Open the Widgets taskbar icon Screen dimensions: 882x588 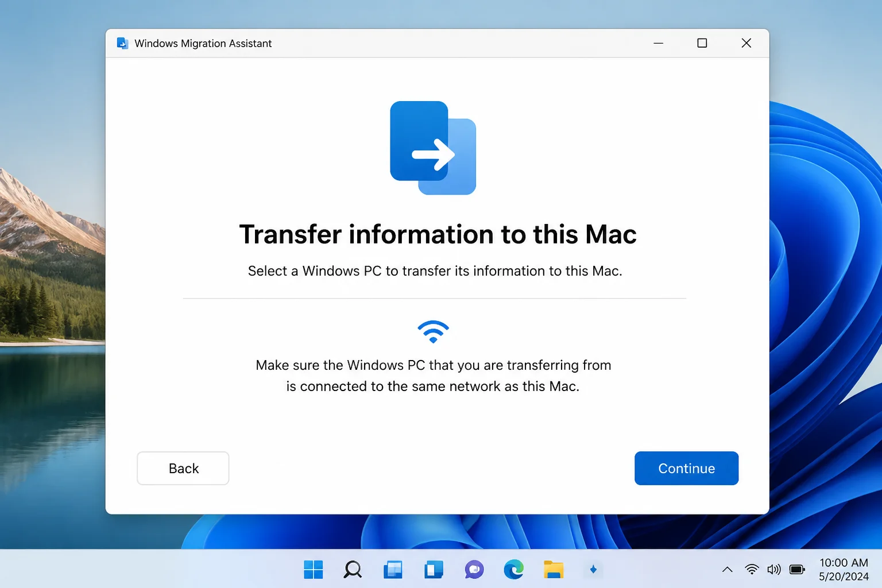pyautogui.click(x=434, y=570)
